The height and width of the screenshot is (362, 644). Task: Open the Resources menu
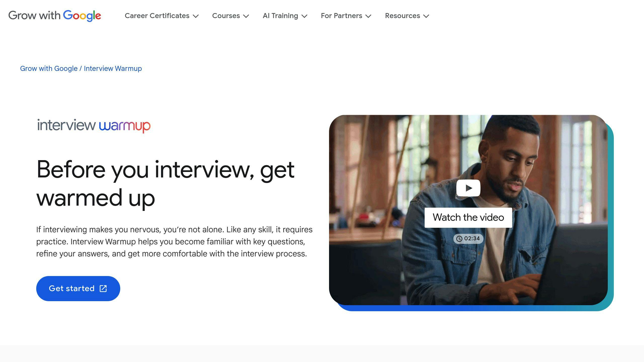pyautogui.click(x=407, y=16)
